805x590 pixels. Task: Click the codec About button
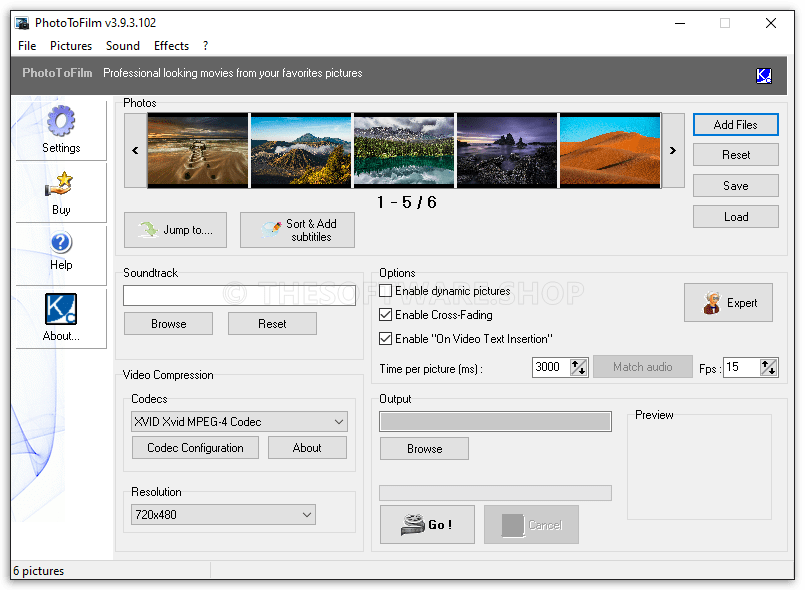tap(307, 448)
